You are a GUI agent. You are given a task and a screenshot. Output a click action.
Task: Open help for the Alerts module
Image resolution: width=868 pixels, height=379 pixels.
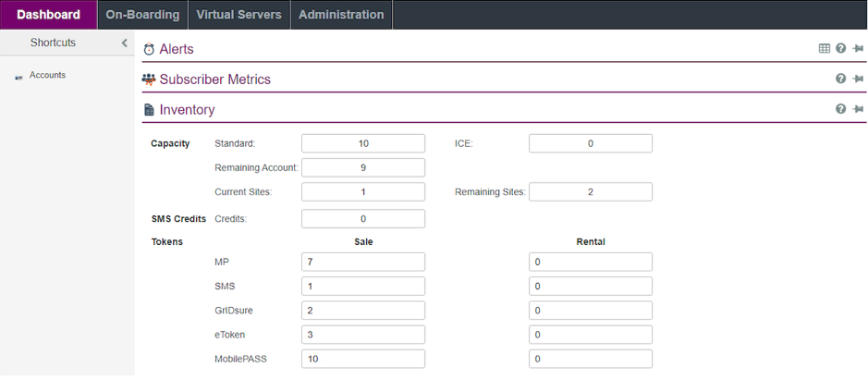coord(841,49)
